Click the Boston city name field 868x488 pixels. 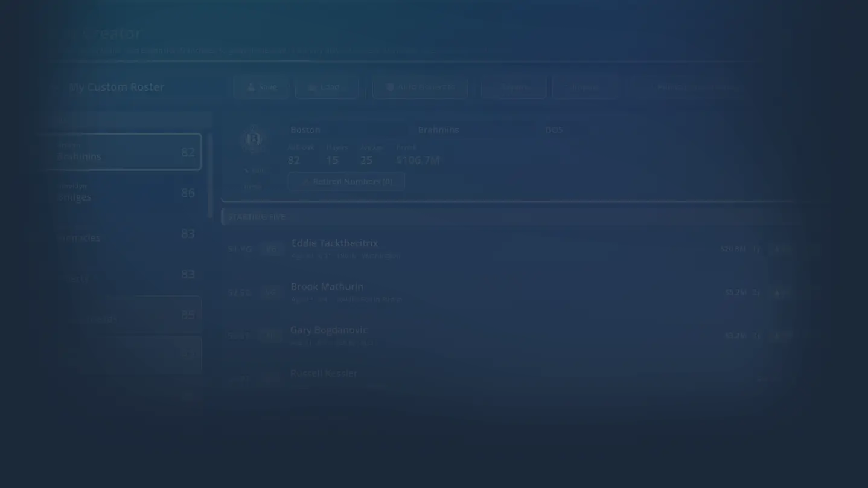click(x=347, y=130)
